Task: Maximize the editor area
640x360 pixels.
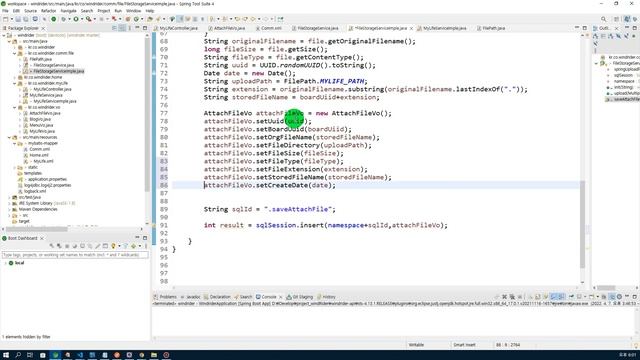Action: tap(584, 28)
